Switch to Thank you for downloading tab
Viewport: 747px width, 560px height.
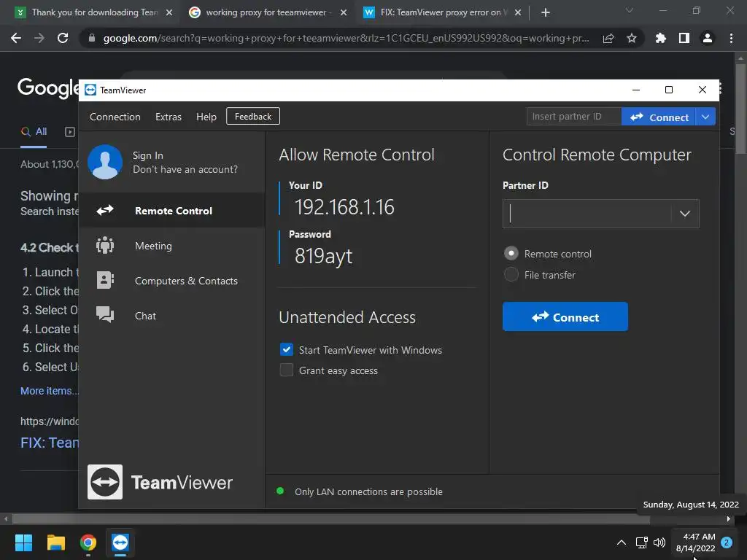pos(94,12)
